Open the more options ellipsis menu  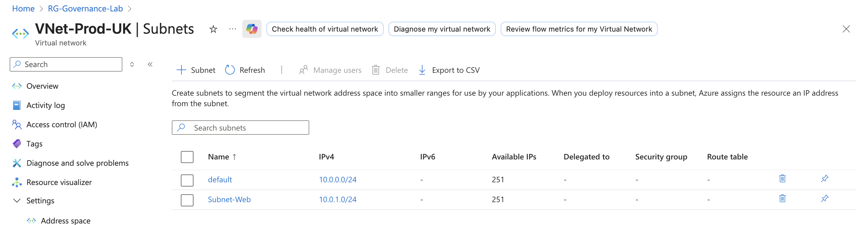point(232,29)
